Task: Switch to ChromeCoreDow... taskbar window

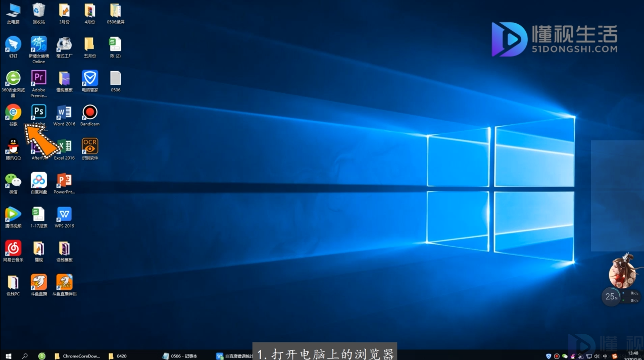Action: [76, 356]
